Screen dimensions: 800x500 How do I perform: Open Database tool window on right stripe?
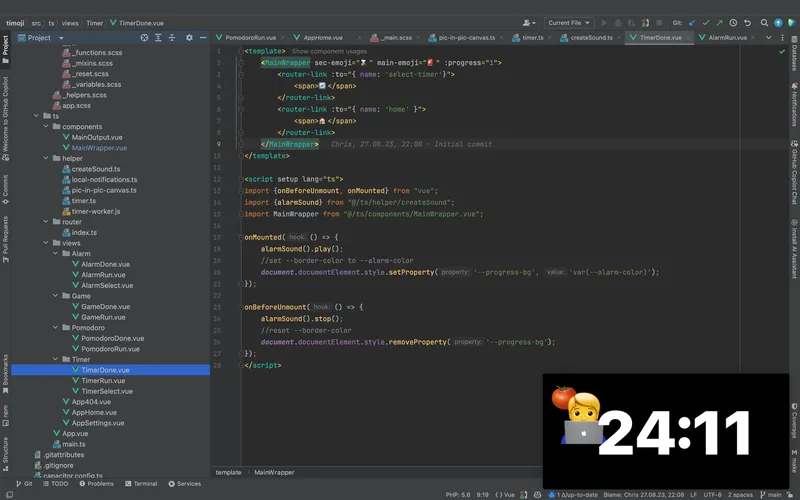[x=794, y=54]
